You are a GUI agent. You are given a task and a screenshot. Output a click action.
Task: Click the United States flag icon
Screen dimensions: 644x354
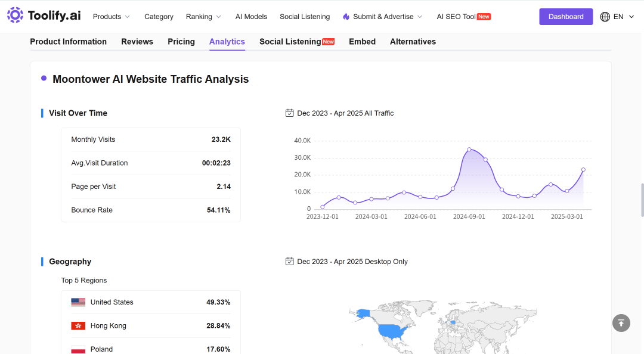coord(78,302)
